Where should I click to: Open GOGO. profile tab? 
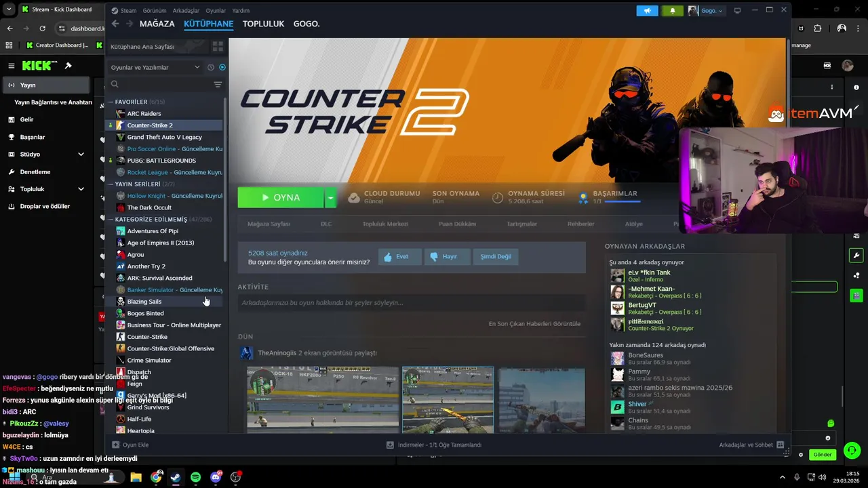[x=307, y=24]
